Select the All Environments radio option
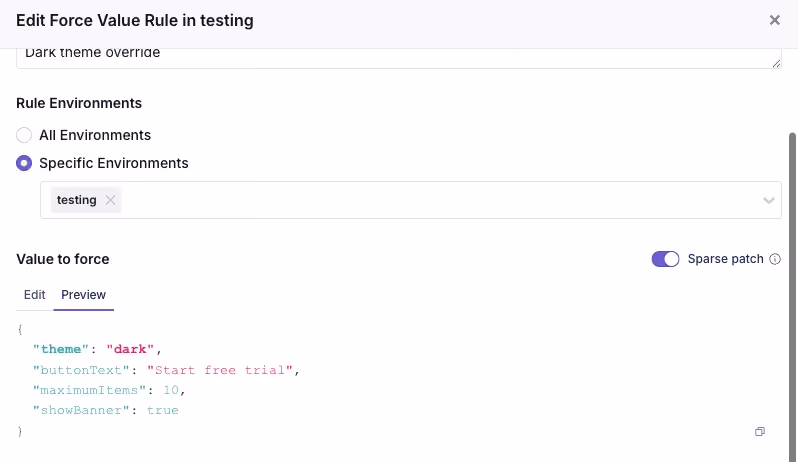Viewport: 798px width, 462px height. 24,135
